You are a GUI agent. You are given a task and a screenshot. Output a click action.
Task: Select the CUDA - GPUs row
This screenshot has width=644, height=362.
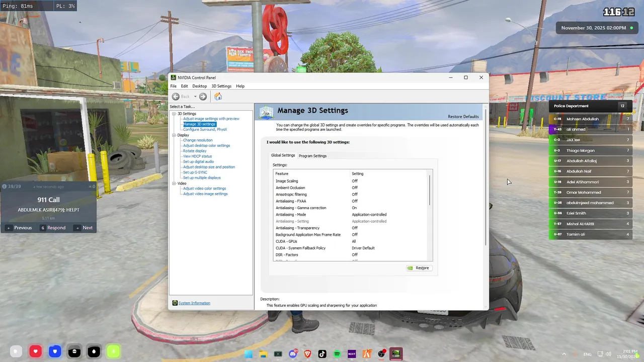click(x=351, y=241)
